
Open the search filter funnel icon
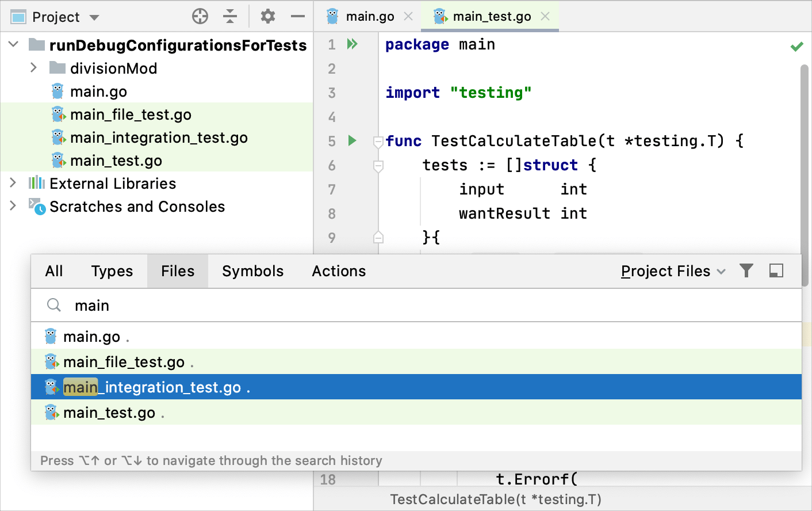[746, 270]
